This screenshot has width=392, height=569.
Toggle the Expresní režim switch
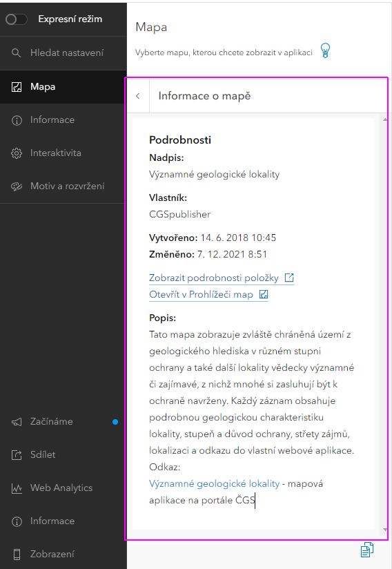17,19
